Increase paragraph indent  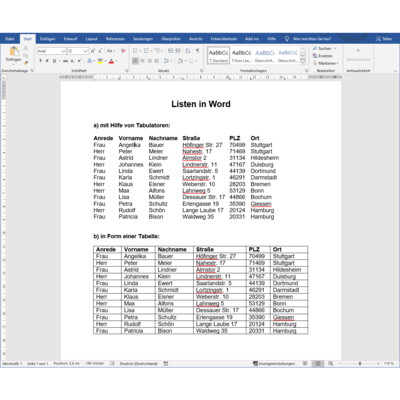tap(178, 51)
